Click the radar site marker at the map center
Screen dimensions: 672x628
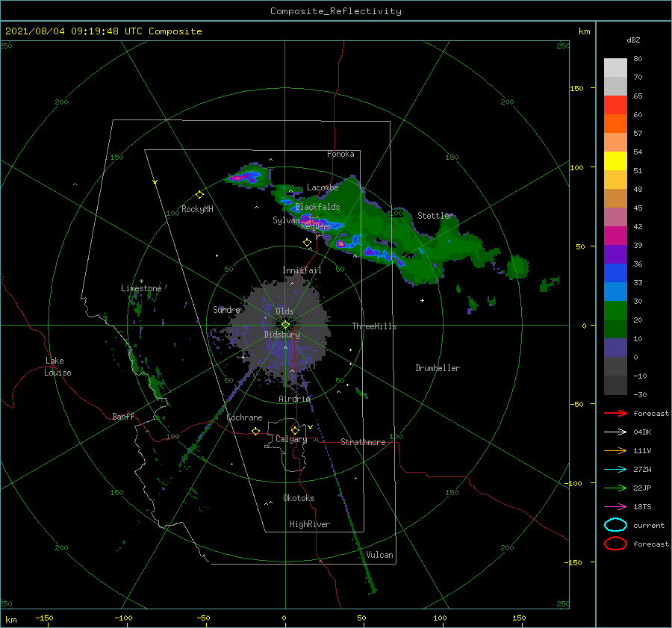(285, 325)
